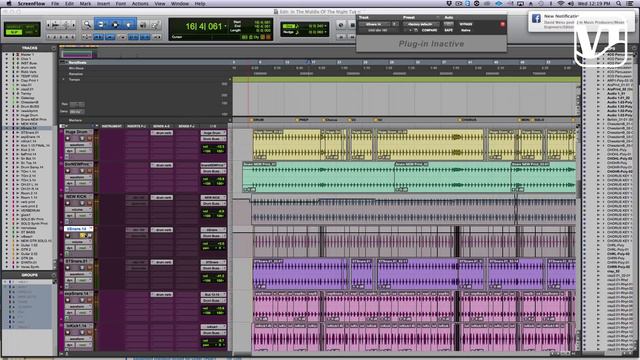
Task: Close the plug-in window via red button
Action: [x=502, y=24]
